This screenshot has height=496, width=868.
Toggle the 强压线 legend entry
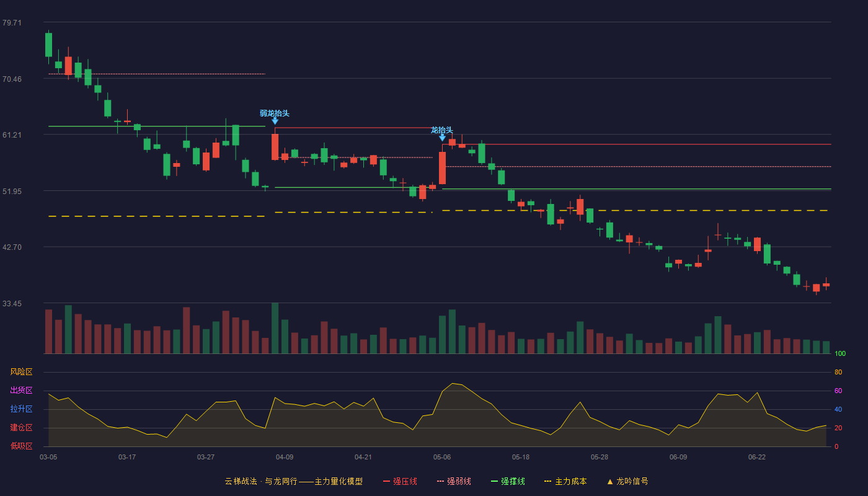[x=400, y=481]
